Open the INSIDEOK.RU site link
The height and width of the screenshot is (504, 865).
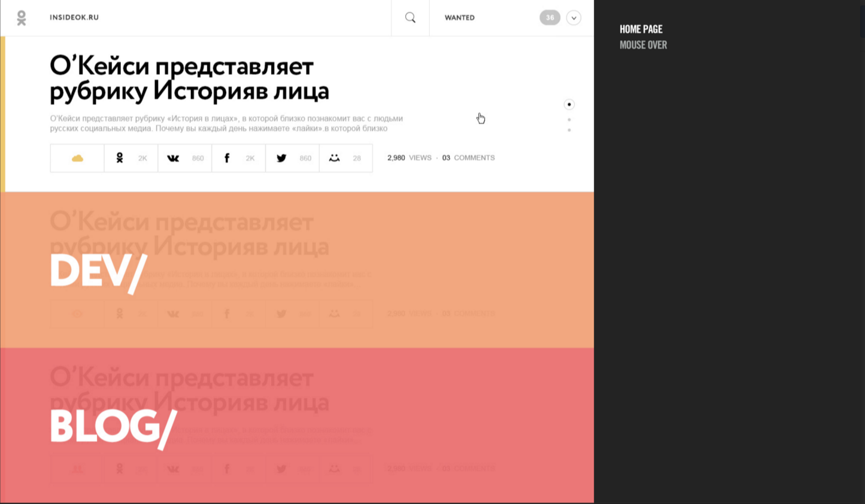74,17
